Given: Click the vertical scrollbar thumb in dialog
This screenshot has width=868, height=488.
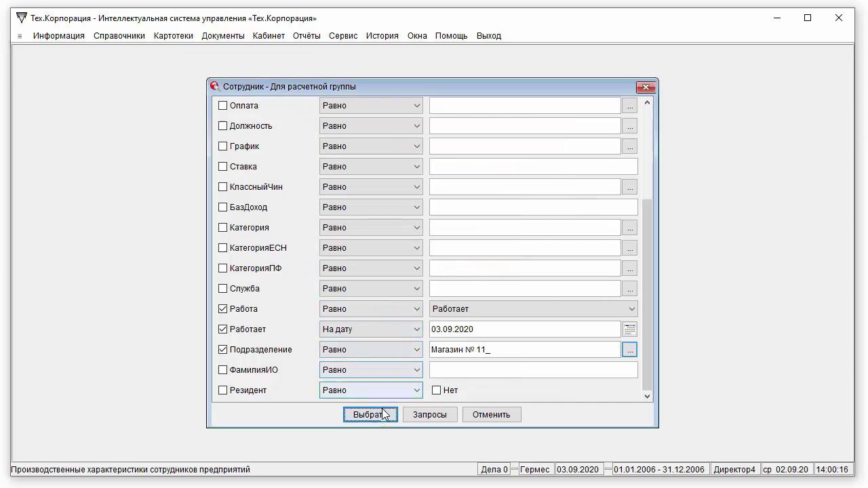Looking at the screenshot, I should pyautogui.click(x=647, y=295).
